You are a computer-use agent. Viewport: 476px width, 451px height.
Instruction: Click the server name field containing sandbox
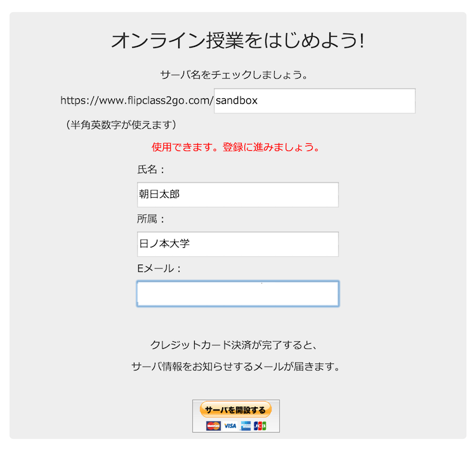[x=315, y=101]
